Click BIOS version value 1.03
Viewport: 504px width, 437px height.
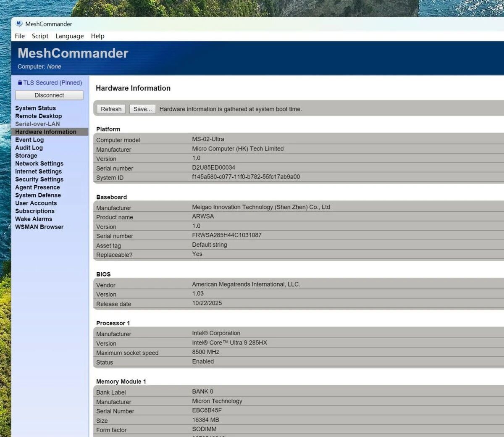coord(198,294)
